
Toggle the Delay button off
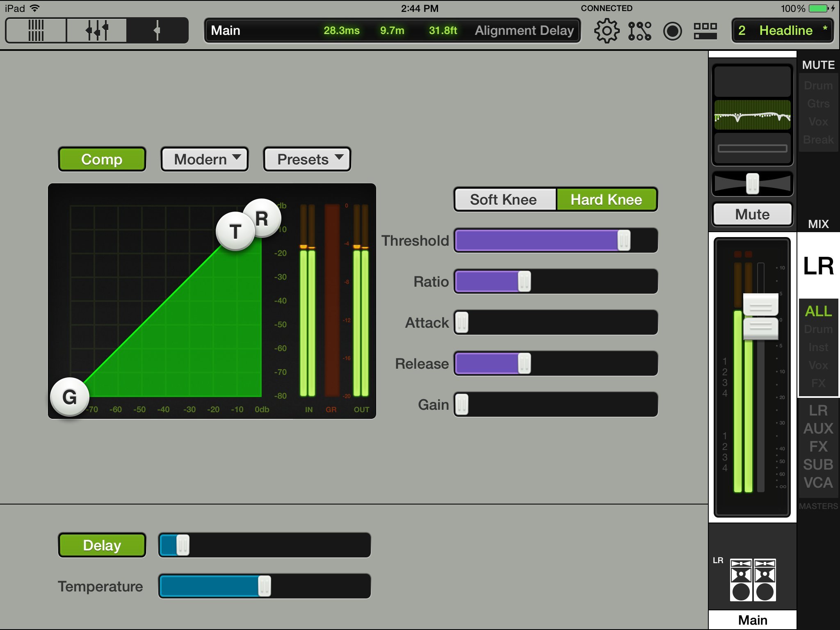point(102,545)
